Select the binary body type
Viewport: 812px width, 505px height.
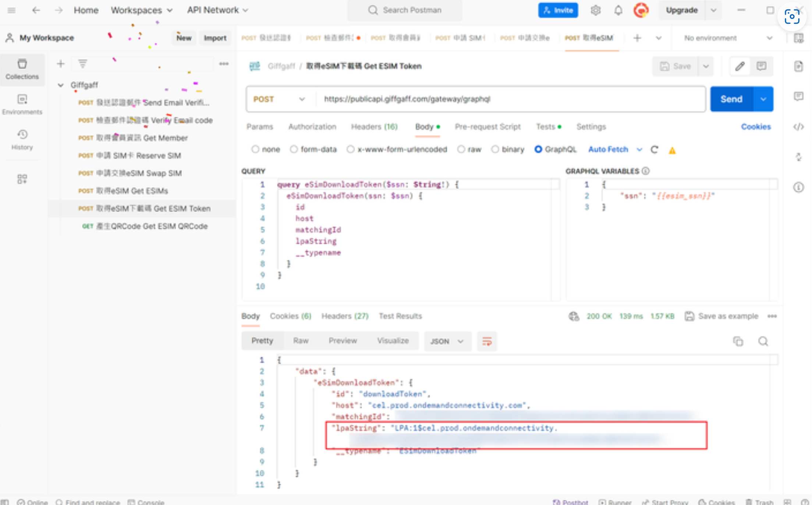(x=495, y=149)
